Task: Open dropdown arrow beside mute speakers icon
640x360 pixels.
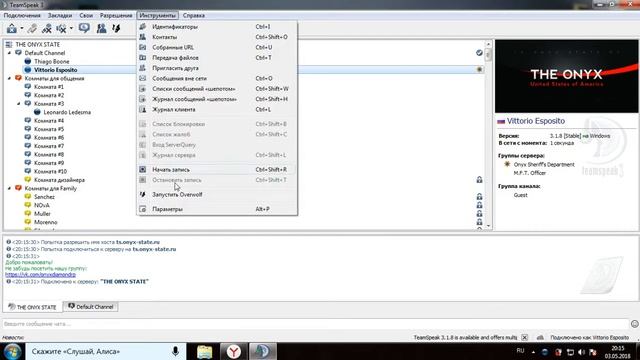Action: (71, 29)
